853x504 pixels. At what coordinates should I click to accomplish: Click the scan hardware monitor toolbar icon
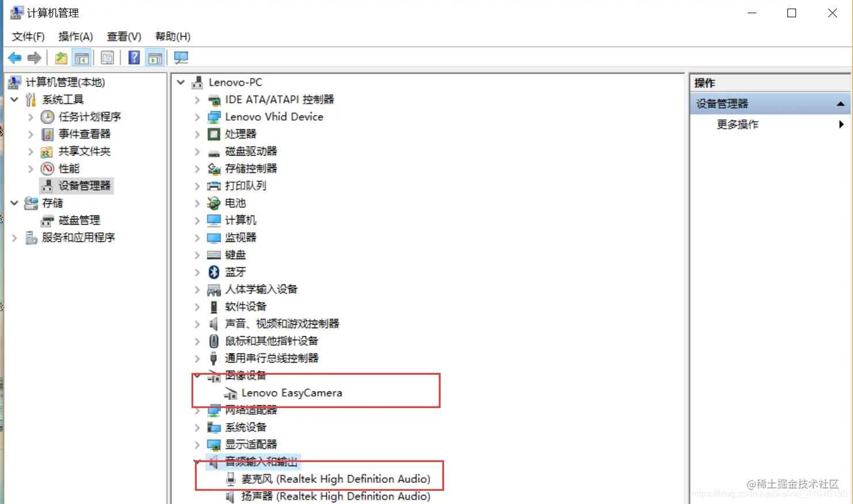[181, 57]
